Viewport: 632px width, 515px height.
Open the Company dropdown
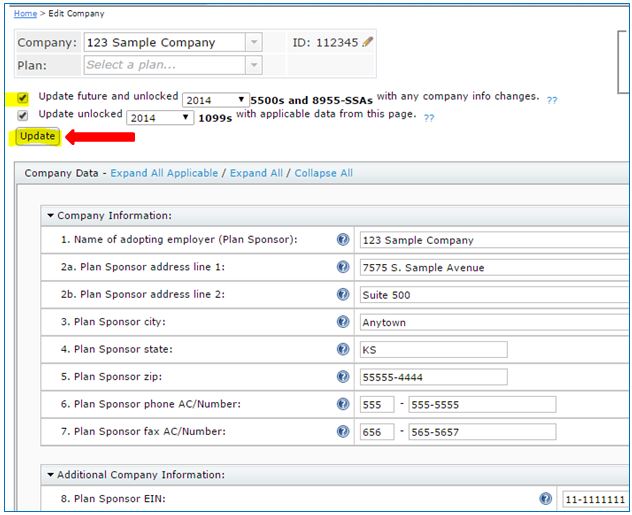click(x=254, y=43)
